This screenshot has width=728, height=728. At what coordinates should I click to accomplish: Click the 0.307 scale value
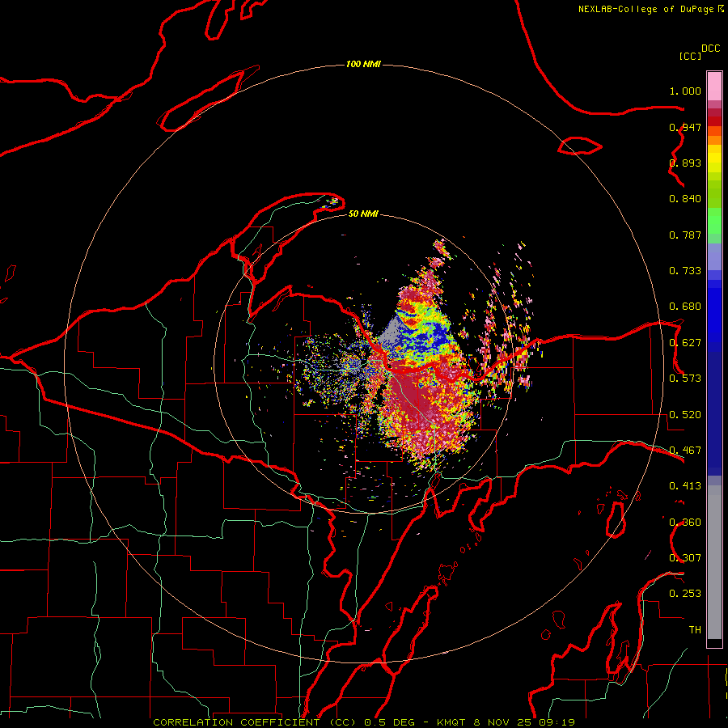click(685, 558)
